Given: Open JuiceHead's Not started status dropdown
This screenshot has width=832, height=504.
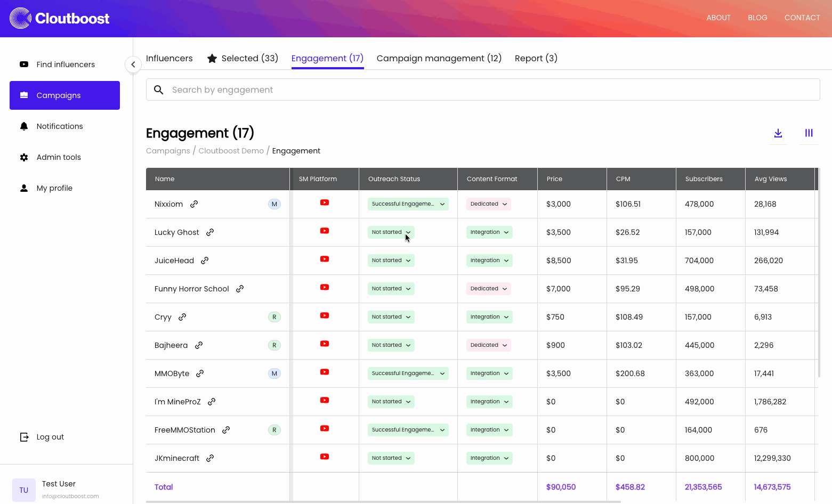Looking at the screenshot, I should (391, 261).
